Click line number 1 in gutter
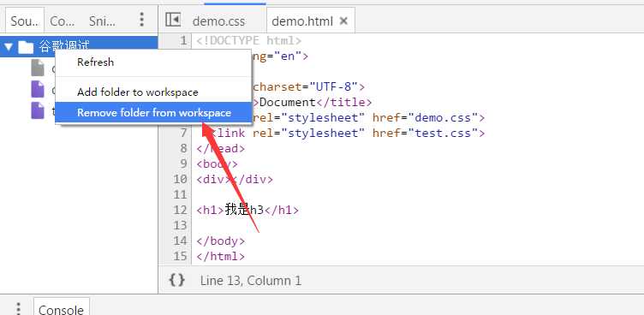The height and width of the screenshot is (315, 644). (x=183, y=40)
